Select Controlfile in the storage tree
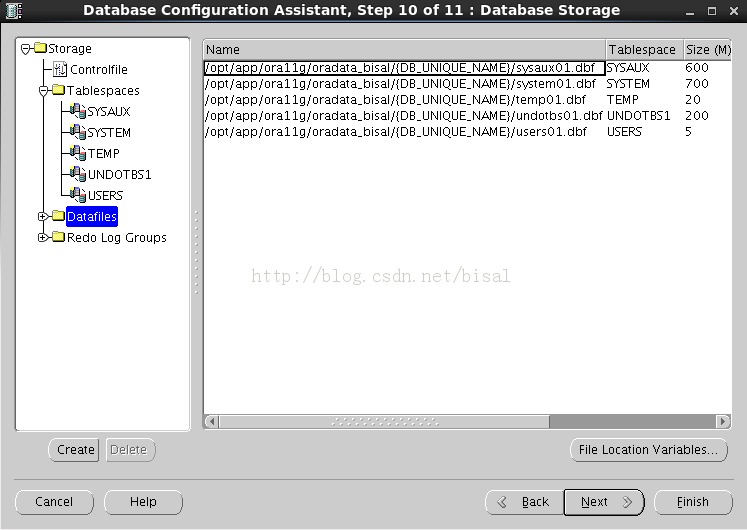This screenshot has height=530, width=747. point(99,70)
